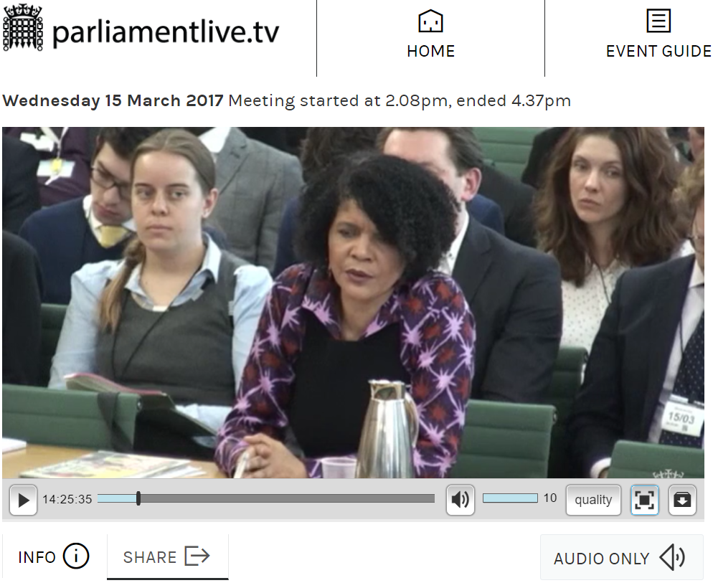
Task: Switch to AUDIO ONLY mode
Action: [621, 558]
